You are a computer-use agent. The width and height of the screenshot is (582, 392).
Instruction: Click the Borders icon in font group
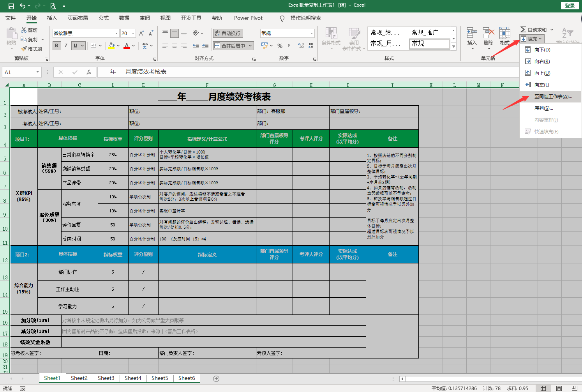93,46
